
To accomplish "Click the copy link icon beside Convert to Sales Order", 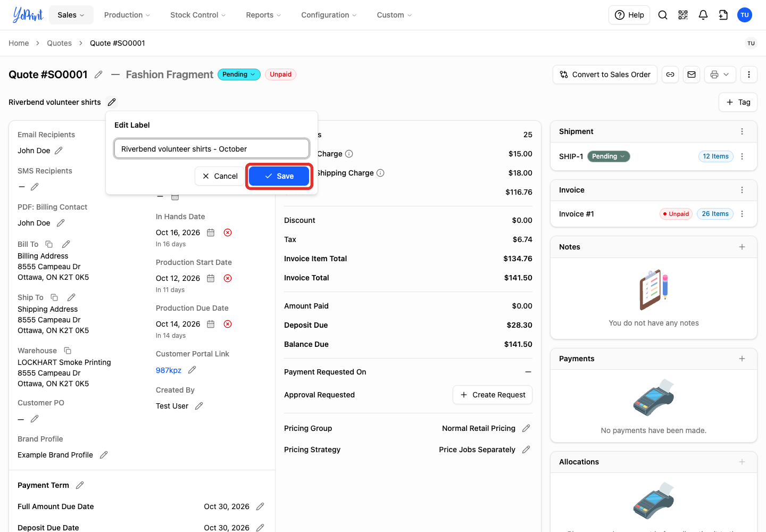I will tap(670, 74).
